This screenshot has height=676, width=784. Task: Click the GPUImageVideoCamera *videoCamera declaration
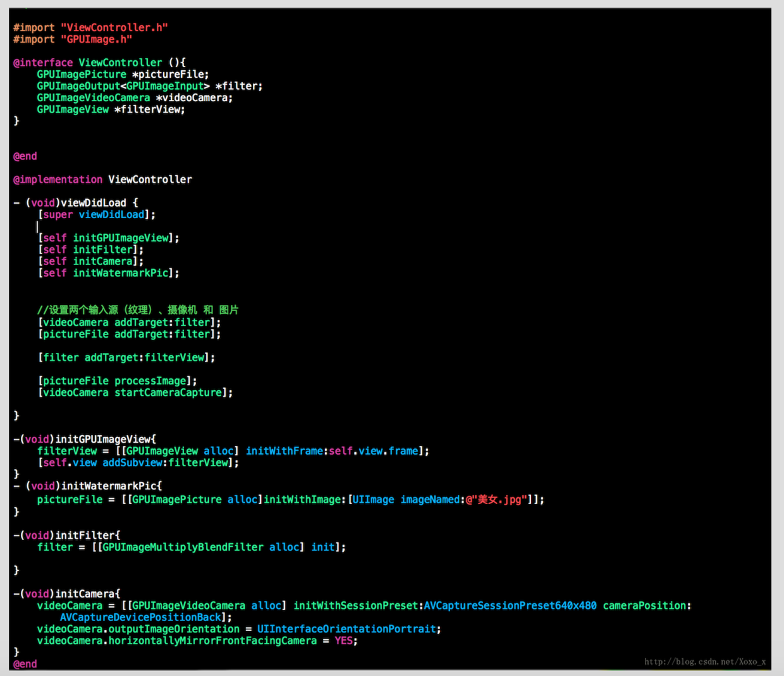pos(135,98)
